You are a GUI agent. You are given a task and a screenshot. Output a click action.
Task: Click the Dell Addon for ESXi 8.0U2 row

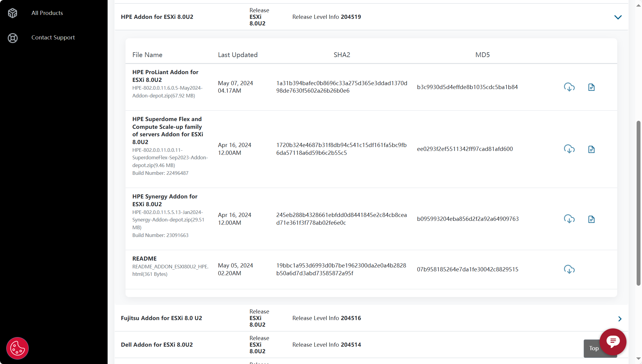point(371,345)
